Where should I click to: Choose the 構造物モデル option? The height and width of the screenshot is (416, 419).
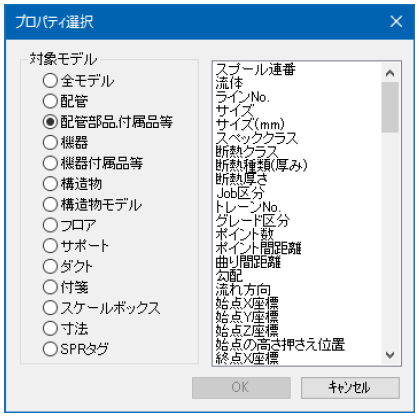pos(93,205)
